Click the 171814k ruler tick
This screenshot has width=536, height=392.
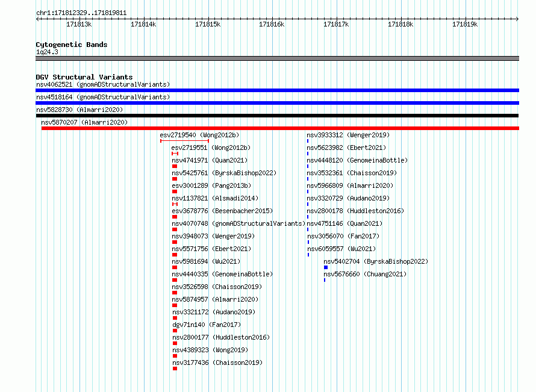coord(143,24)
